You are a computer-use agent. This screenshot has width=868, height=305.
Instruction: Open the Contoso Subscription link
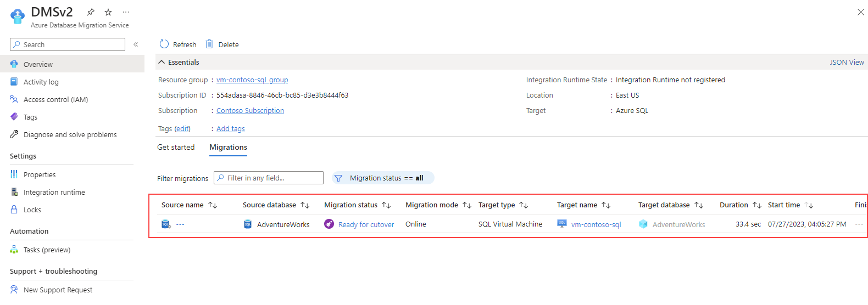(x=250, y=110)
